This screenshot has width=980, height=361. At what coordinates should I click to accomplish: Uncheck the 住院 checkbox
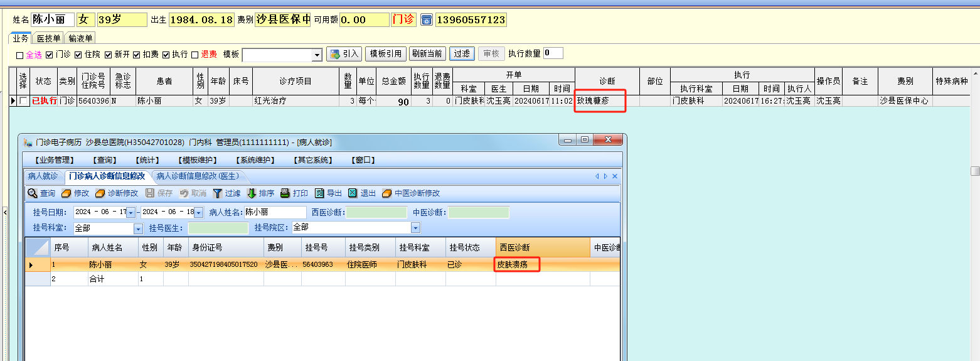[x=78, y=55]
